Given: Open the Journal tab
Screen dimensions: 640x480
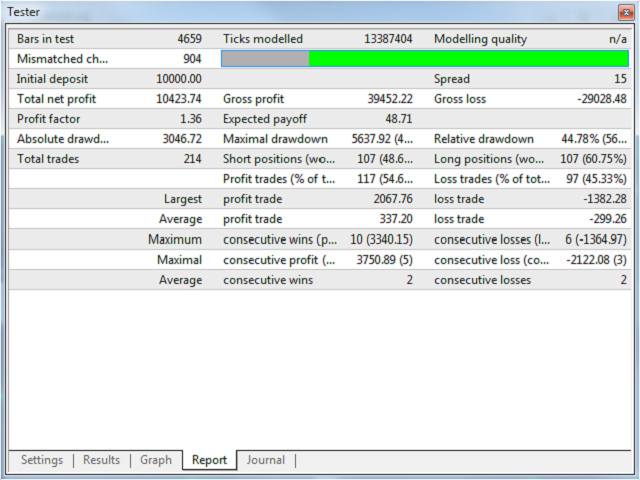Looking at the screenshot, I should click(x=266, y=460).
